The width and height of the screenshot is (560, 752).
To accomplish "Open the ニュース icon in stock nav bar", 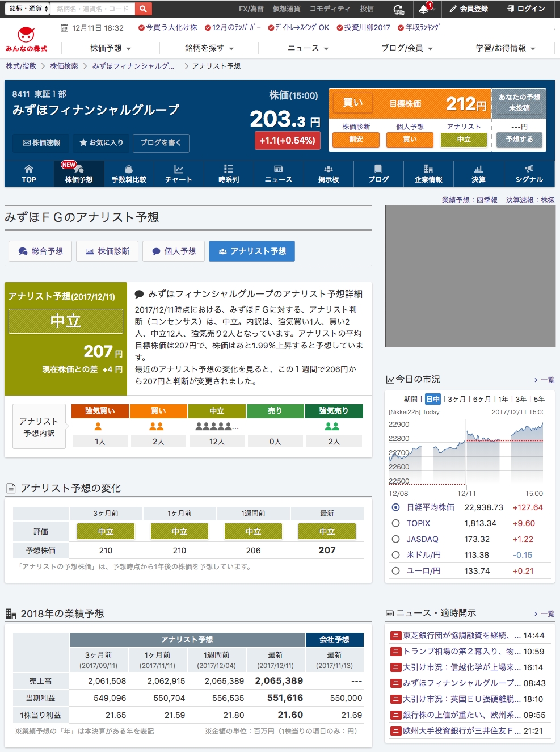I will coord(279,174).
